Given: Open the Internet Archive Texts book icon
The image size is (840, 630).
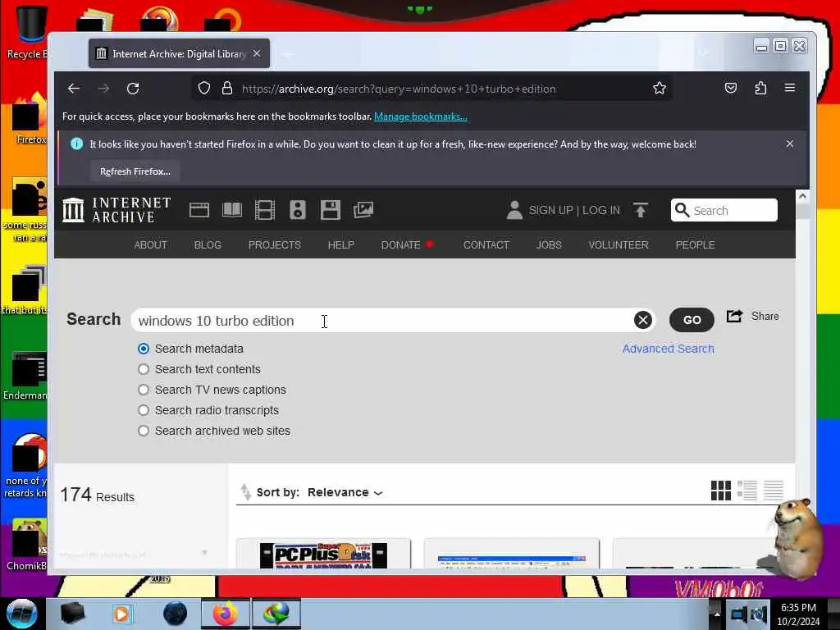Looking at the screenshot, I should (232, 210).
